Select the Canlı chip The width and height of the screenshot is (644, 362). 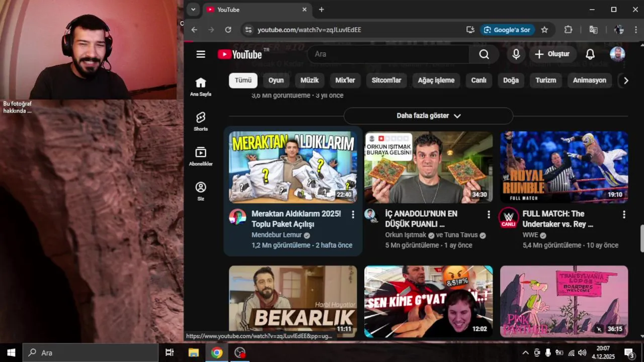click(x=478, y=80)
